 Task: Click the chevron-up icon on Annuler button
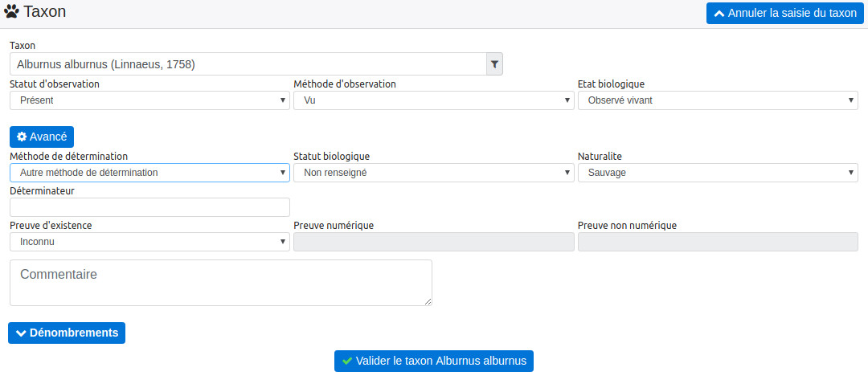click(x=719, y=14)
